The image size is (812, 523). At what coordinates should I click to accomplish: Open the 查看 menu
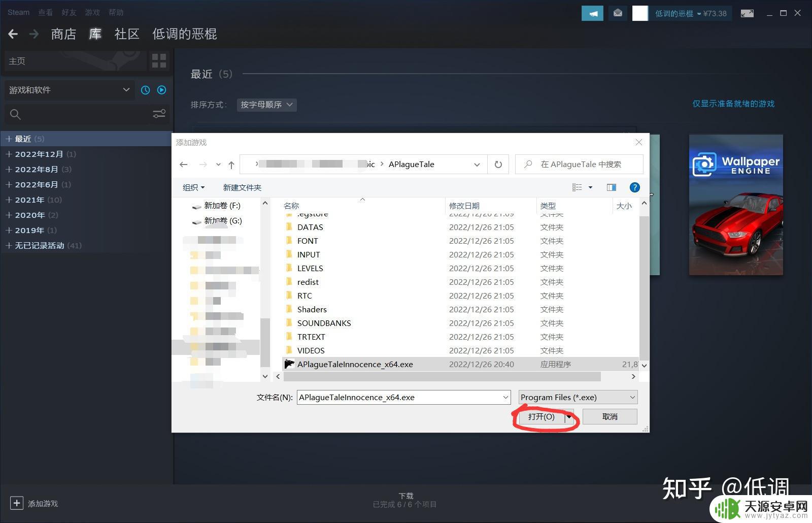tap(45, 12)
